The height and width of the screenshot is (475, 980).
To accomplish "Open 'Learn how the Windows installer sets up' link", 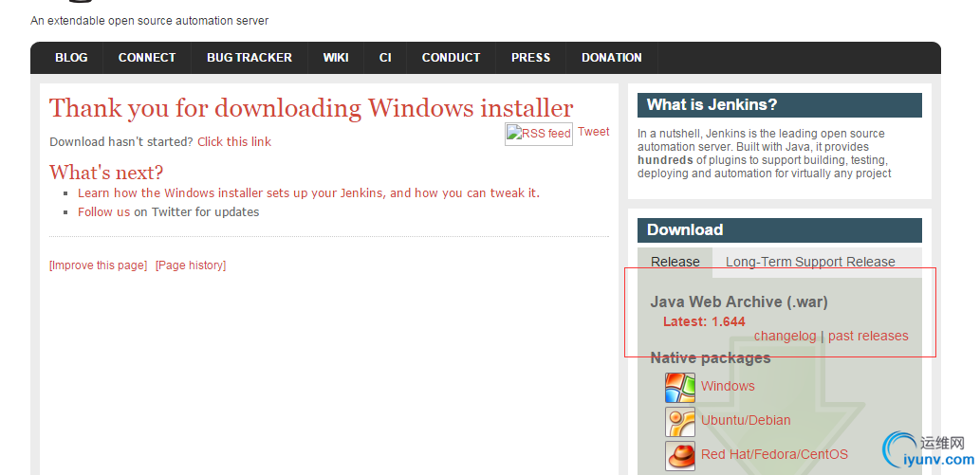I will tap(308, 193).
